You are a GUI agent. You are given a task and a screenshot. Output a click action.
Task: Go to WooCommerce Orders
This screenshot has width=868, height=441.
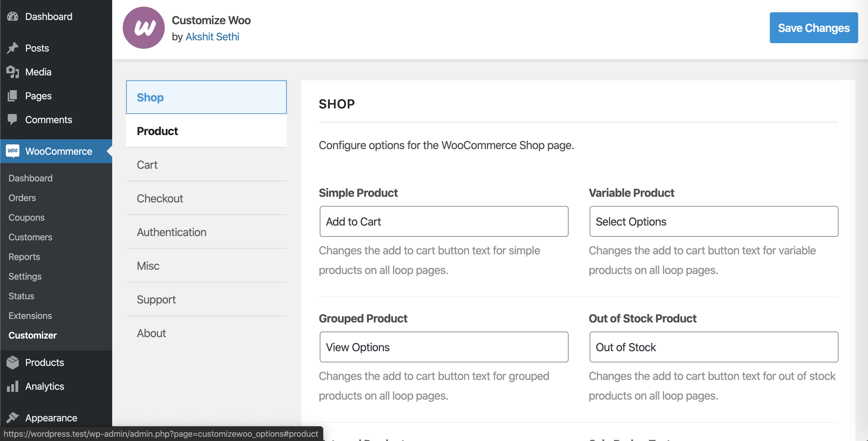point(22,198)
